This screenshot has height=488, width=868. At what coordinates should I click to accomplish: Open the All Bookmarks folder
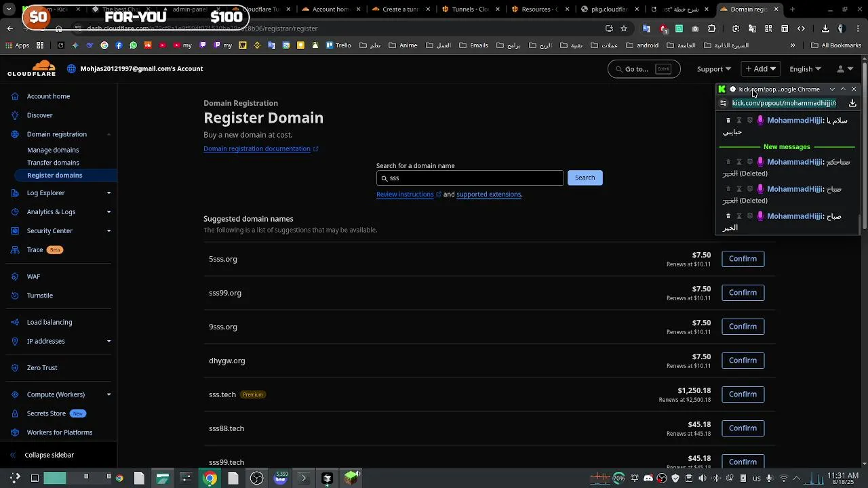pos(836,45)
